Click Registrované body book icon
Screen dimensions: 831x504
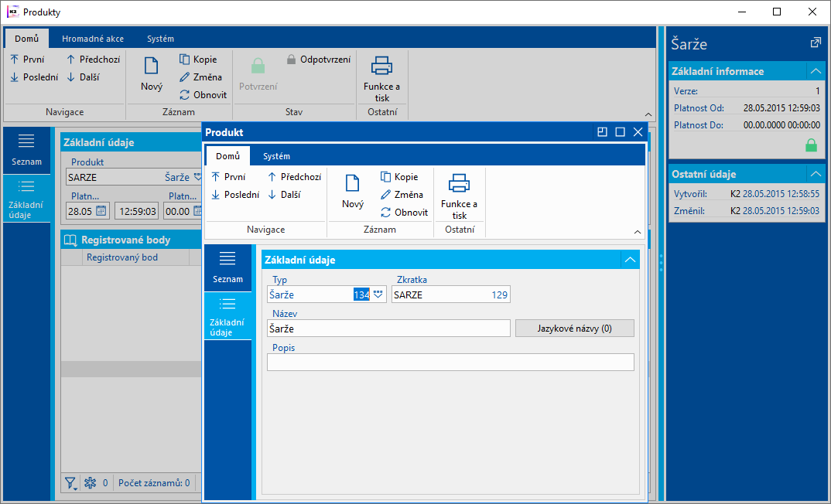point(70,240)
